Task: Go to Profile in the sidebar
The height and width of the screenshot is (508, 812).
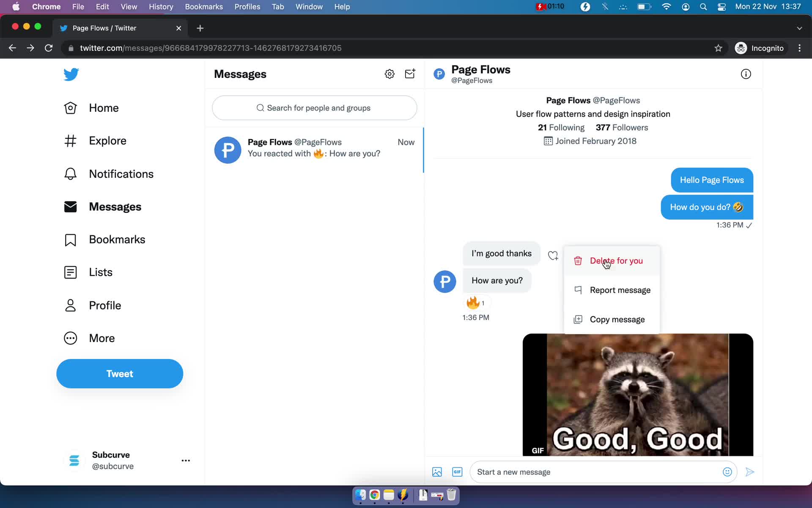Action: pyautogui.click(x=92, y=305)
